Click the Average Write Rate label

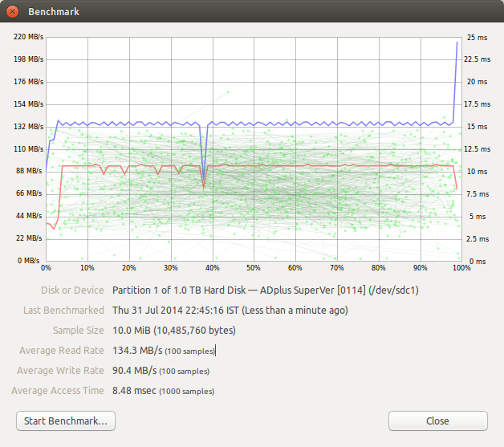[x=60, y=371]
